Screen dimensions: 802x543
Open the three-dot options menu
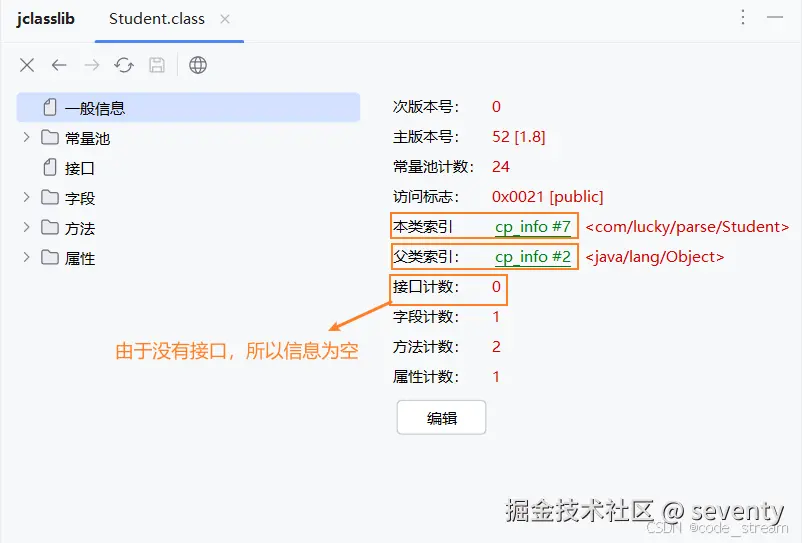(x=743, y=17)
